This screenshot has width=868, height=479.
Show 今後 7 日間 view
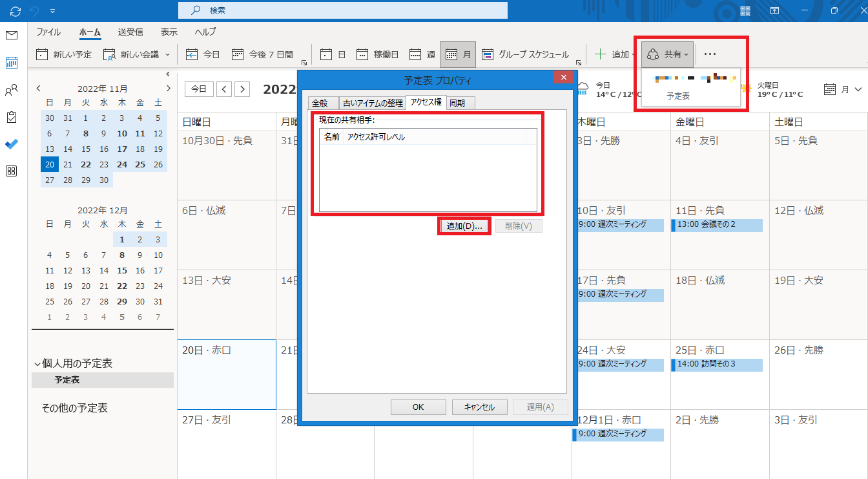(262, 54)
